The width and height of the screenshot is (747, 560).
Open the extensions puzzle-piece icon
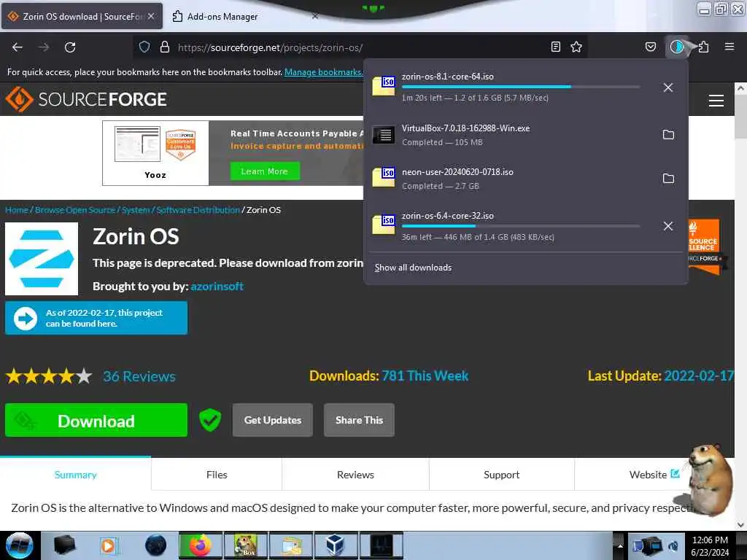(703, 47)
